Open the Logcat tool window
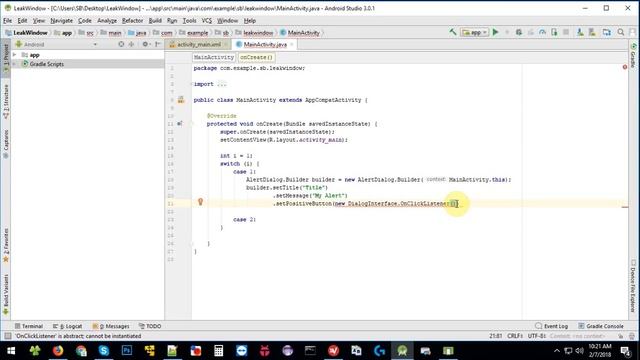 [68, 326]
